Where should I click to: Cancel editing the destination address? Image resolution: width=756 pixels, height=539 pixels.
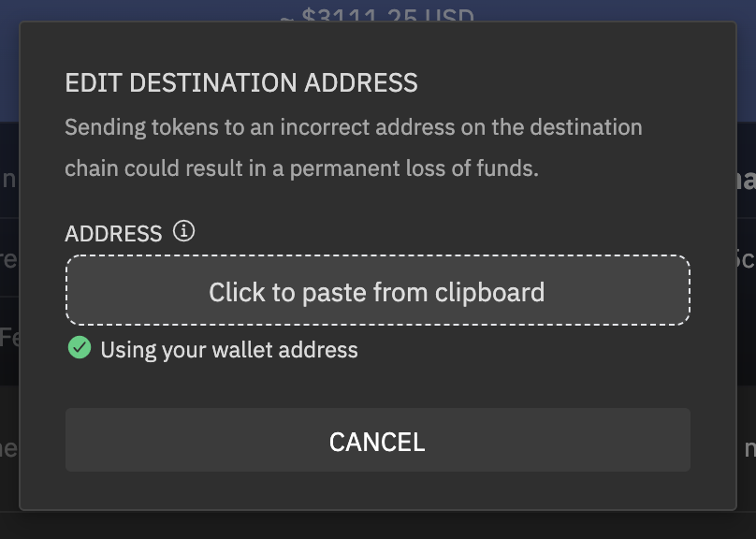[x=378, y=440]
